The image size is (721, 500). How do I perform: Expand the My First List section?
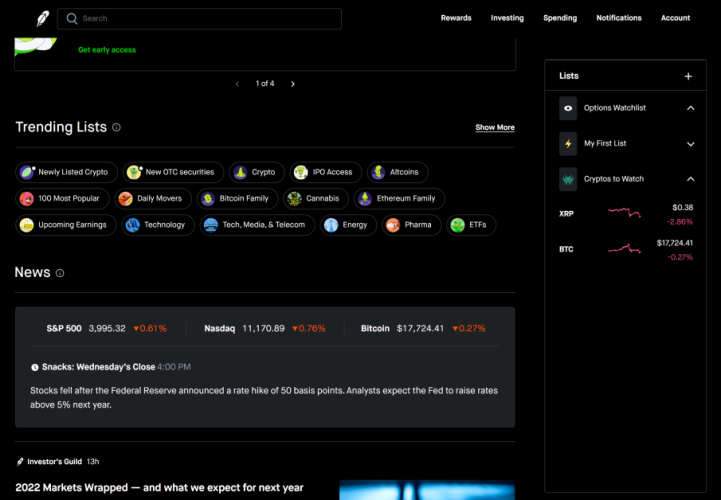(x=691, y=144)
